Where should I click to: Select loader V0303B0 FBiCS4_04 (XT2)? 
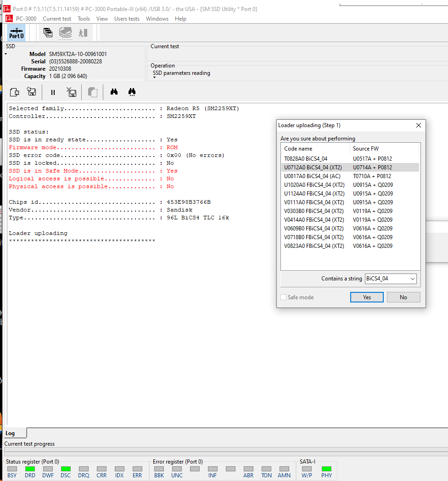tap(350, 211)
